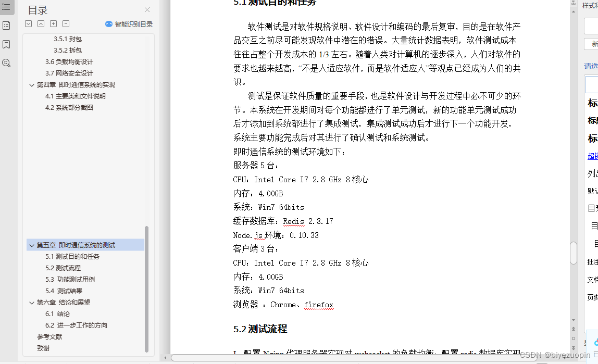Go to 3.5.2 拆包 heading

tap(68, 51)
